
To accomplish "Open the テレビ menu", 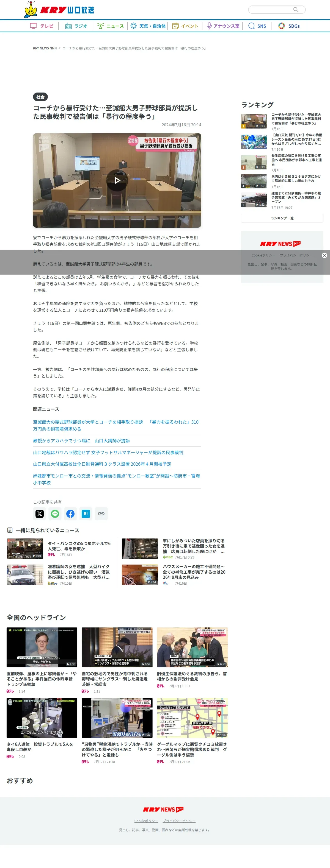I will click(42, 26).
